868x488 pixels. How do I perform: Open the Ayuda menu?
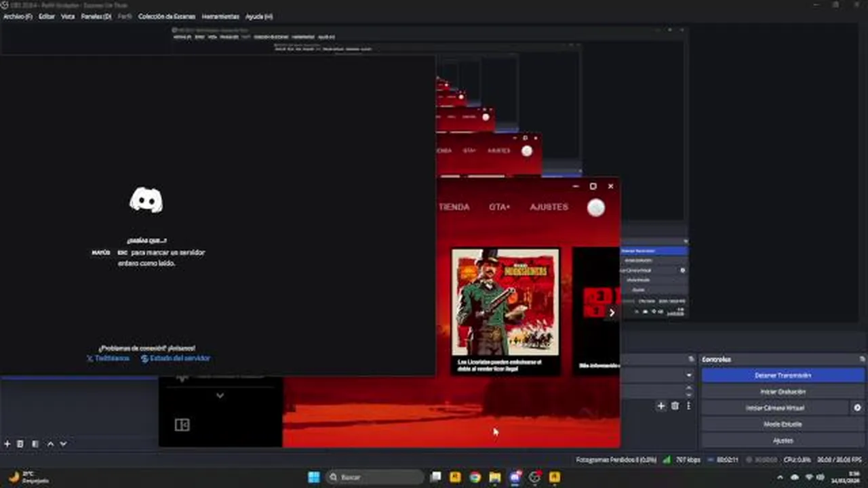tap(259, 16)
